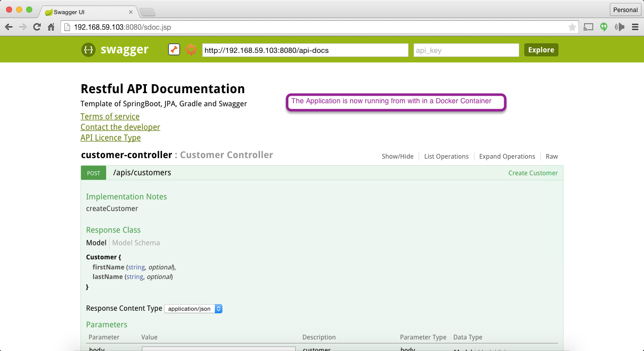The image size is (644, 351).
Task: Click the Restful API Documentation heading
Action: (163, 89)
